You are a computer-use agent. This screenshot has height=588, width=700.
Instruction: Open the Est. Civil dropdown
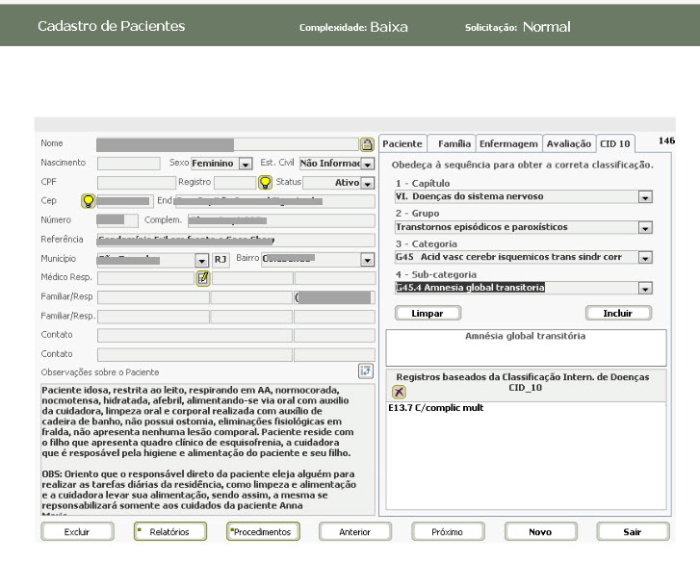367,164
